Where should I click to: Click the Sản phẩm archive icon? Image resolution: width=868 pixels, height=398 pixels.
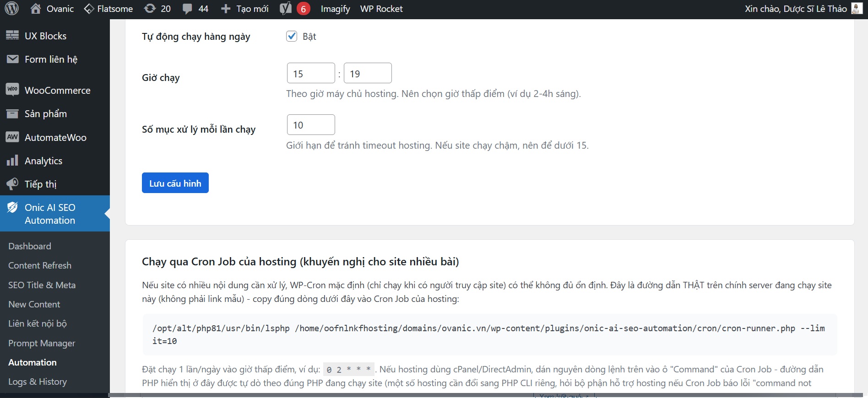[x=12, y=113]
